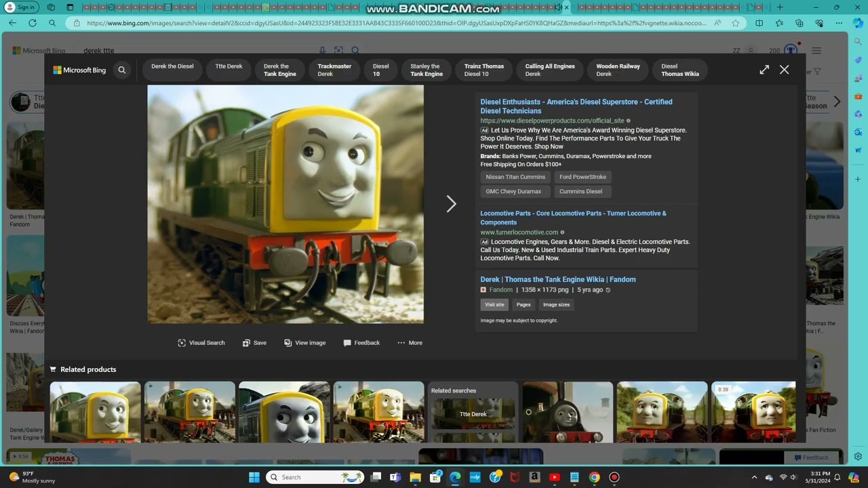Open the Windows Start menu

(254, 477)
